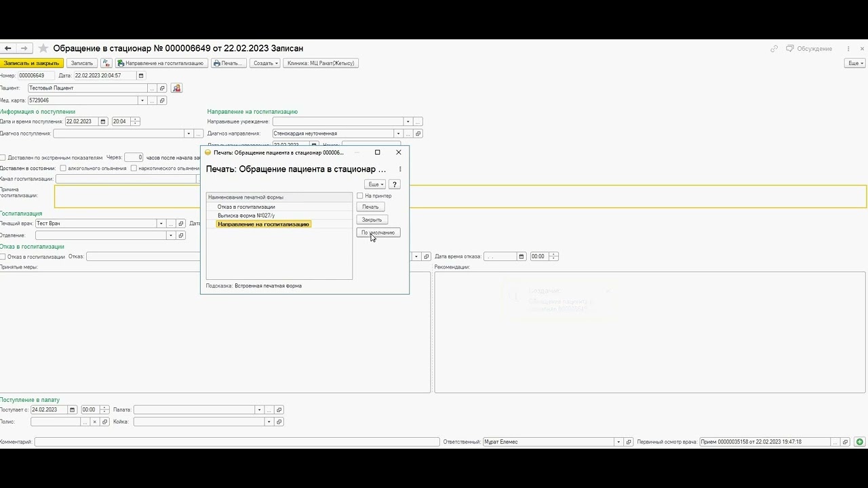The width and height of the screenshot is (868, 488).
Task: Pick Диагноз поступления via ellipsis button
Action: [x=198, y=134]
